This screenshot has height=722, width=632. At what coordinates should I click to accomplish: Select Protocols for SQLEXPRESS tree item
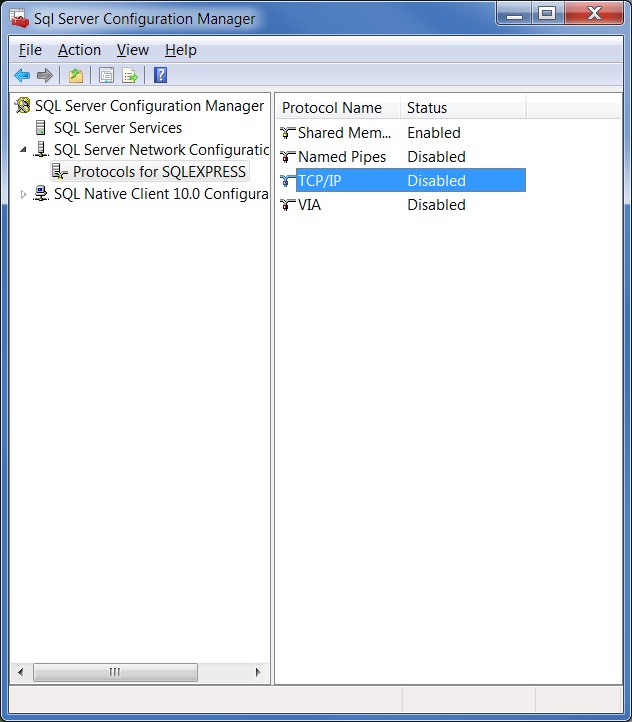(159, 172)
